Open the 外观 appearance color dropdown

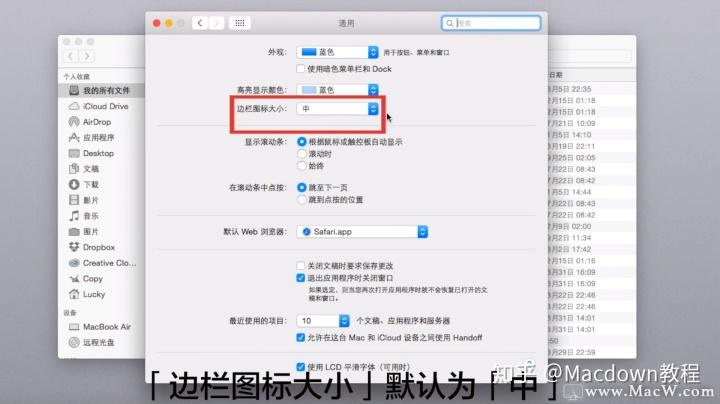[x=338, y=52]
